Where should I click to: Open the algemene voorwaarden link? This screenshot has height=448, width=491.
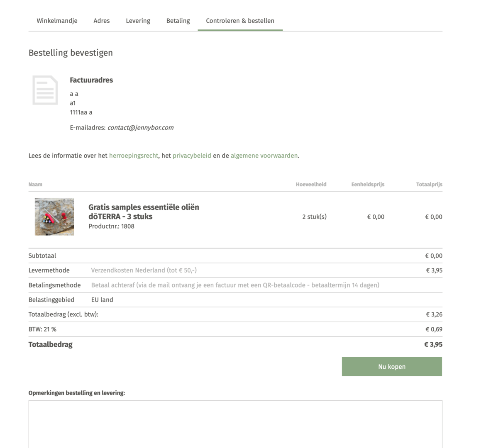click(264, 156)
